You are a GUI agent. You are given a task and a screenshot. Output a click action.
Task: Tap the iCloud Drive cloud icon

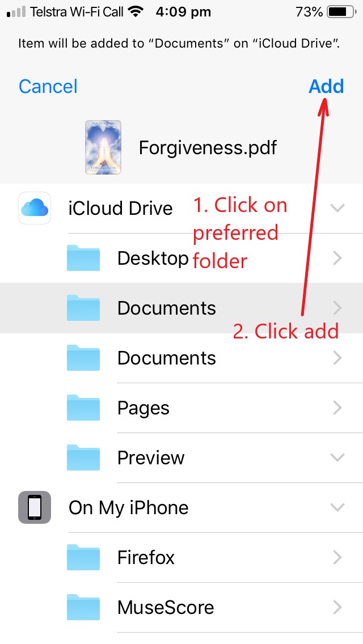pos(35,208)
